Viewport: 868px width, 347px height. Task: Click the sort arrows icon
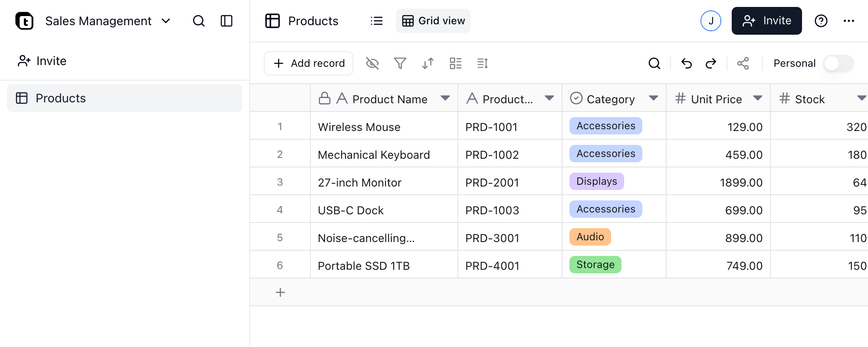click(428, 63)
